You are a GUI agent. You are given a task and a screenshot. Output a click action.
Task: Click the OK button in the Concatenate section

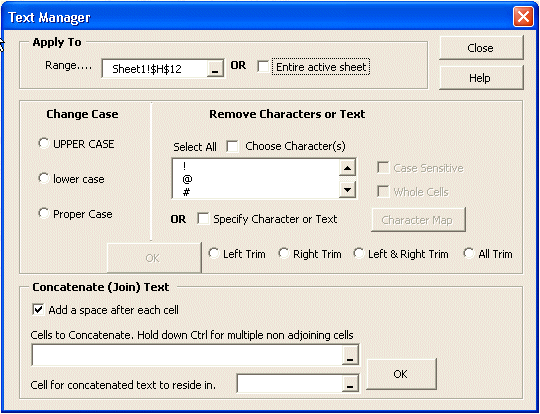[x=401, y=374]
